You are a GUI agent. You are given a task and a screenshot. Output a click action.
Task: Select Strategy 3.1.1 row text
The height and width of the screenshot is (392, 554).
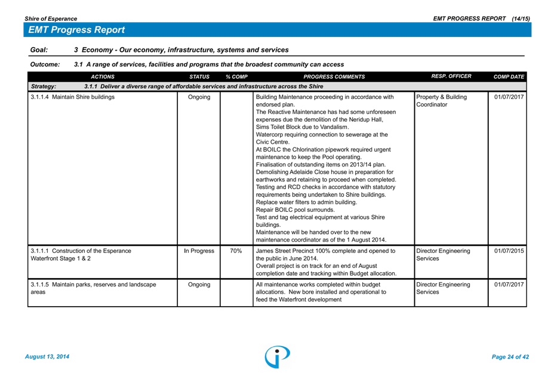click(x=204, y=87)
